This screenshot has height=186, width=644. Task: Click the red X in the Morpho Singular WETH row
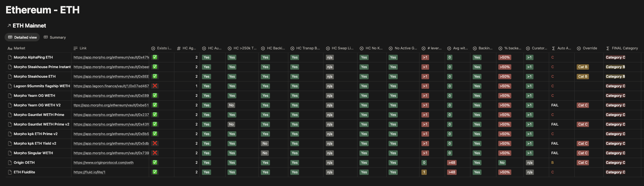coord(155,153)
